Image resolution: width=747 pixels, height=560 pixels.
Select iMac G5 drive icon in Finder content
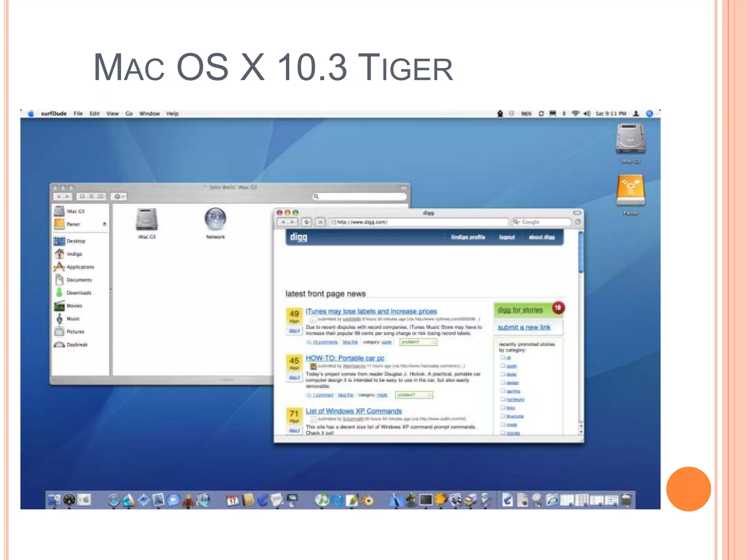(147, 223)
